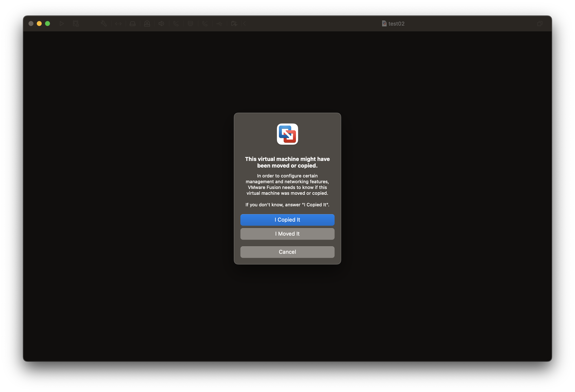Collapse the toolbar devices chevron arrow

point(245,24)
